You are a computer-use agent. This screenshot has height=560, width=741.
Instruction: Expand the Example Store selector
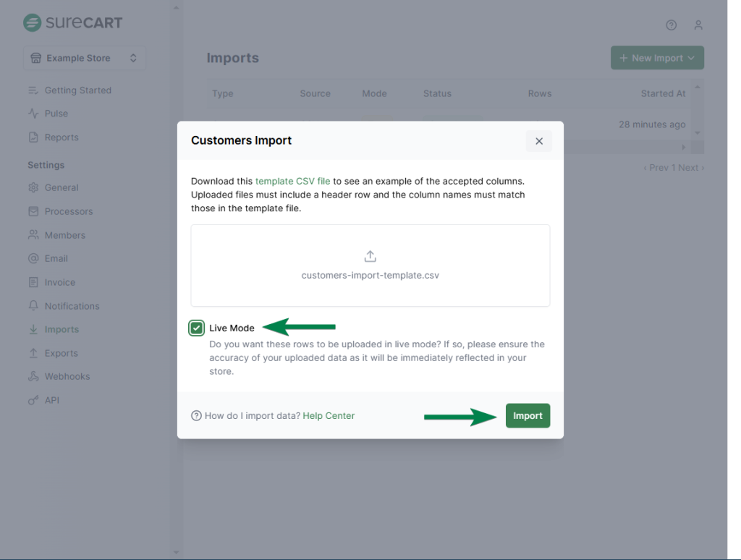click(x=85, y=58)
